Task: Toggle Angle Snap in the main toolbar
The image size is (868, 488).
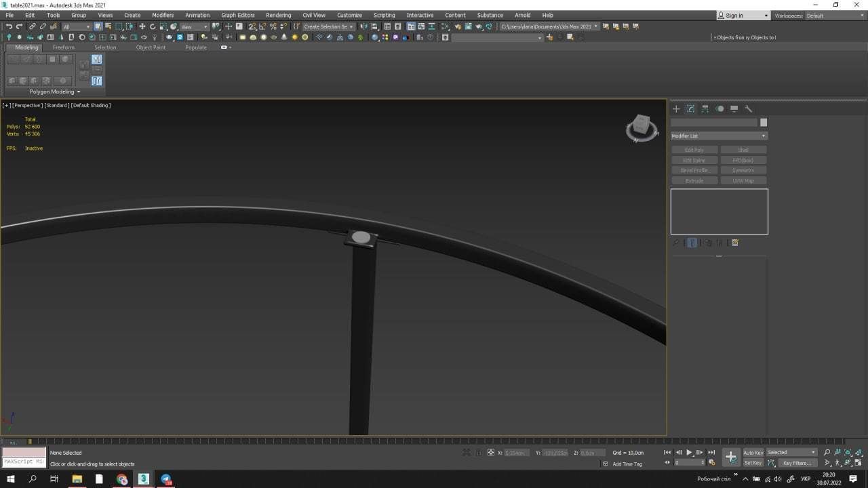Action: coord(262,26)
